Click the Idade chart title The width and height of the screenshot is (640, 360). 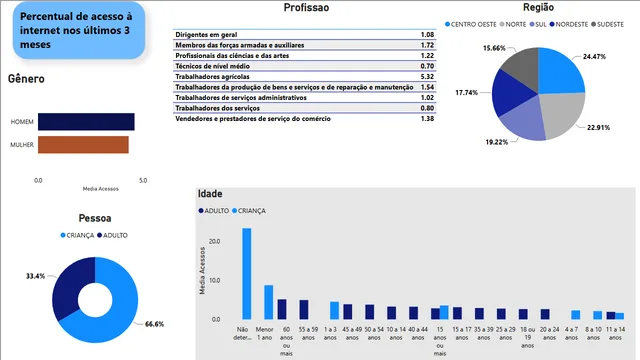pos(210,194)
